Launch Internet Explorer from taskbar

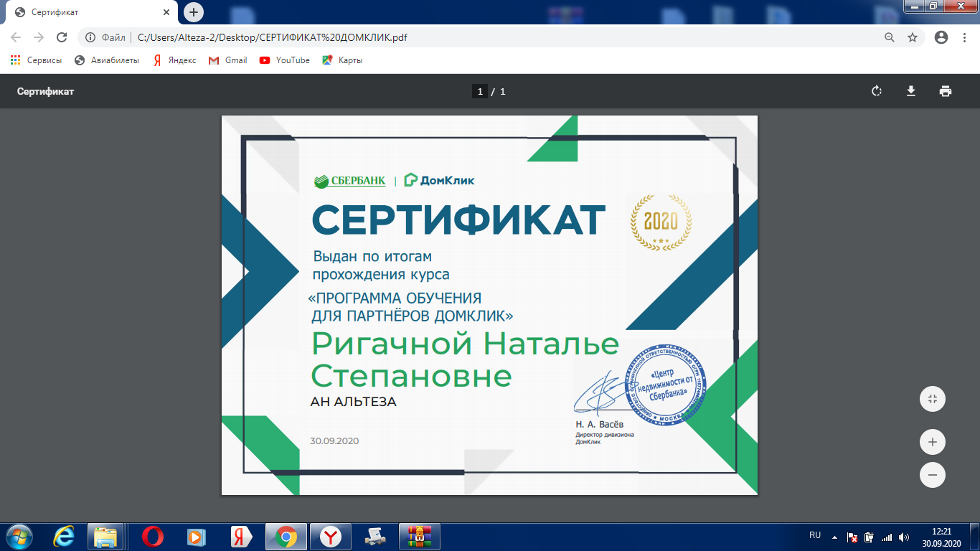63,537
